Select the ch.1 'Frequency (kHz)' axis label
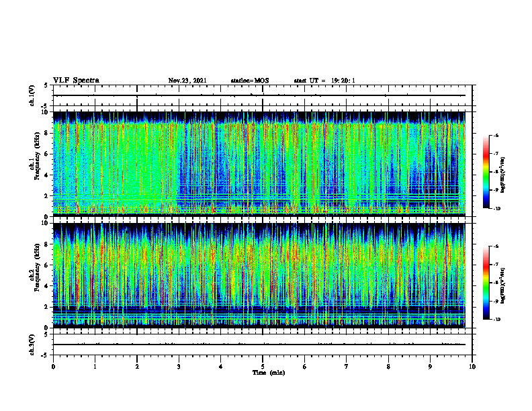 tap(38, 156)
